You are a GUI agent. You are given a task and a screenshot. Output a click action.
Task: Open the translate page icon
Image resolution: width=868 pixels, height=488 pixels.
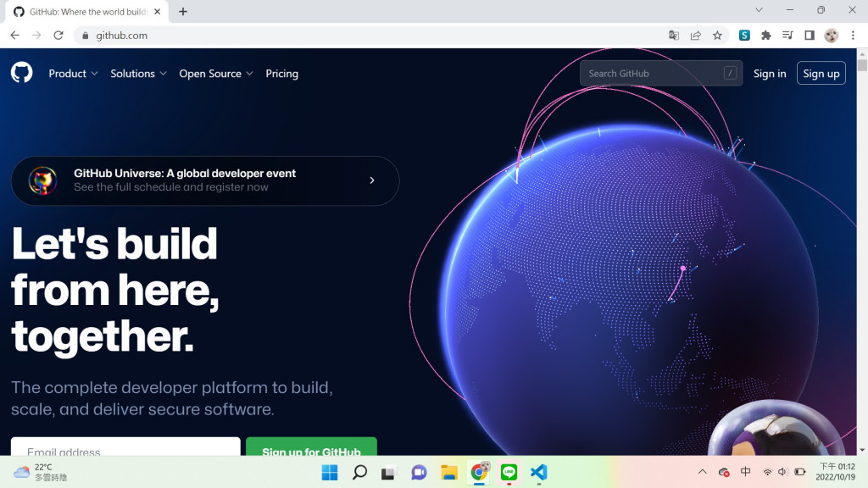(x=674, y=36)
